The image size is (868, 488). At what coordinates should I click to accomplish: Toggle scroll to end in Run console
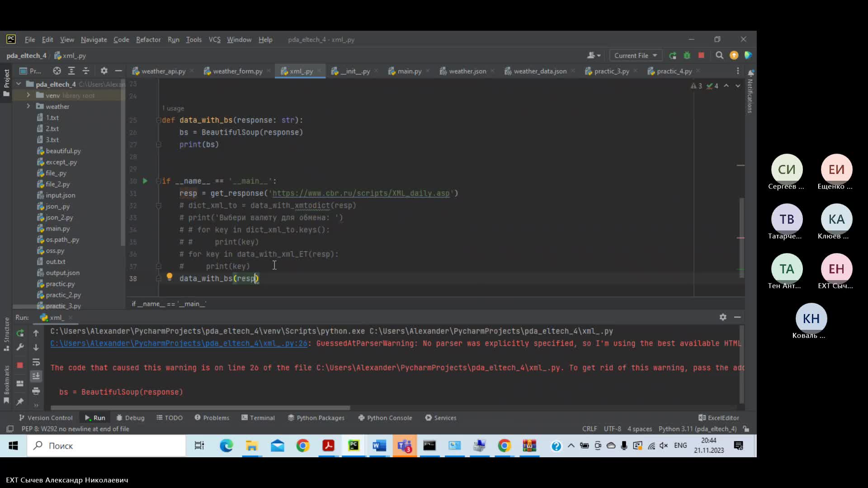click(36, 376)
